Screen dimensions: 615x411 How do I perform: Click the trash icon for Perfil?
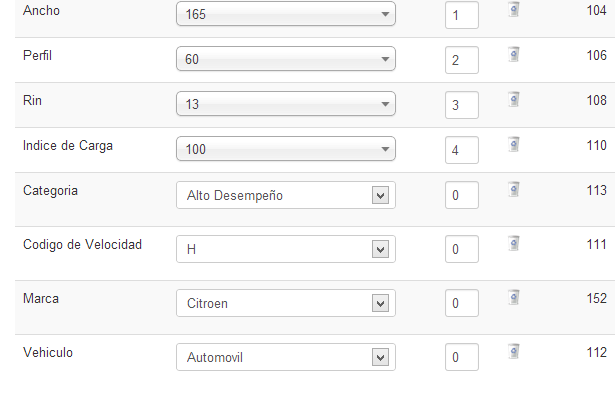[x=514, y=55]
